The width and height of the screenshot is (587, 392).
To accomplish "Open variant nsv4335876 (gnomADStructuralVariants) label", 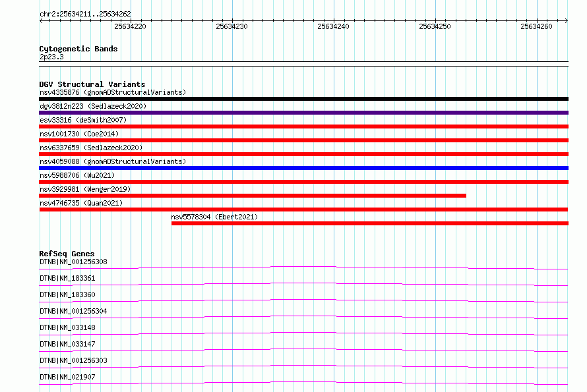I will tap(113, 92).
